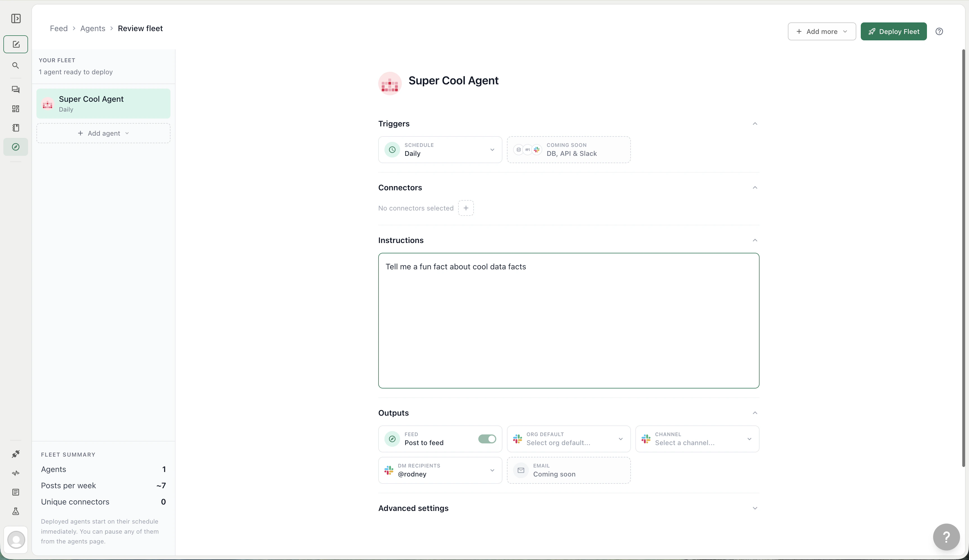The width and height of the screenshot is (969, 560).
Task: Click the Deploy Fleet button
Action: pos(894,31)
